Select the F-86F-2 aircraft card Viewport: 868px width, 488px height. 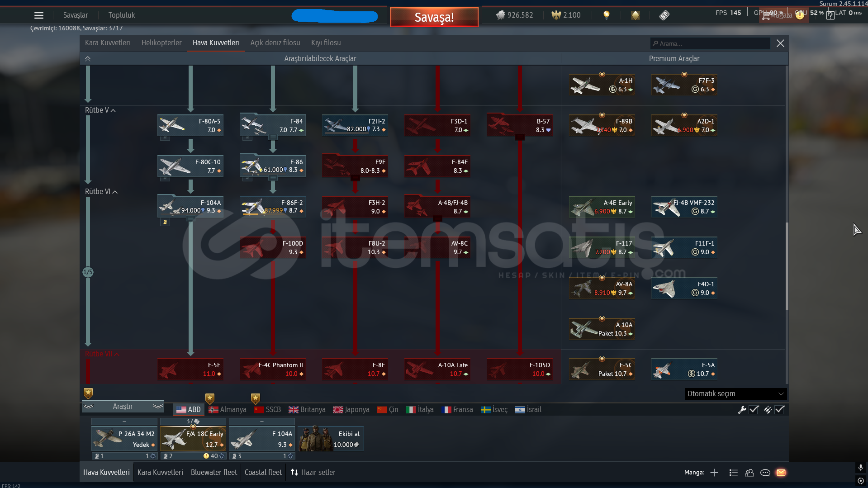click(x=273, y=207)
